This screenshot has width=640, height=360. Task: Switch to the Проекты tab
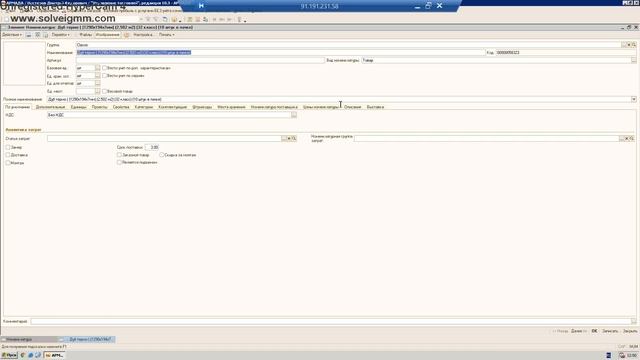point(99,107)
